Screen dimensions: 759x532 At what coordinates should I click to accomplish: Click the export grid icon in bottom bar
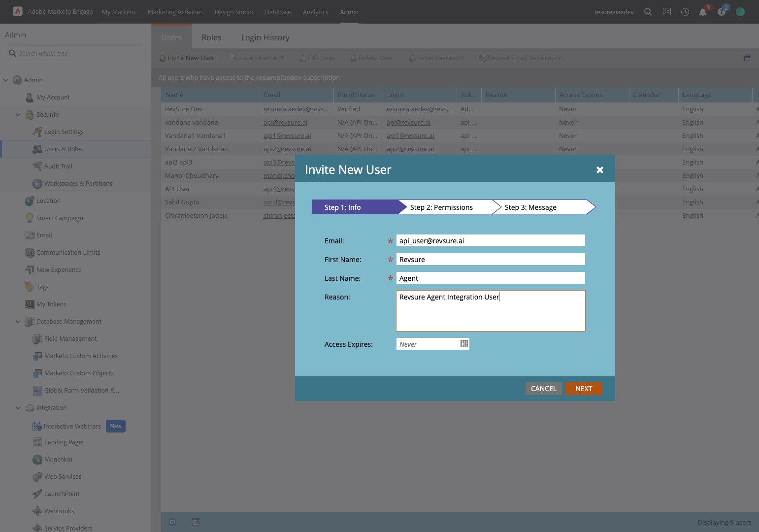click(x=196, y=522)
